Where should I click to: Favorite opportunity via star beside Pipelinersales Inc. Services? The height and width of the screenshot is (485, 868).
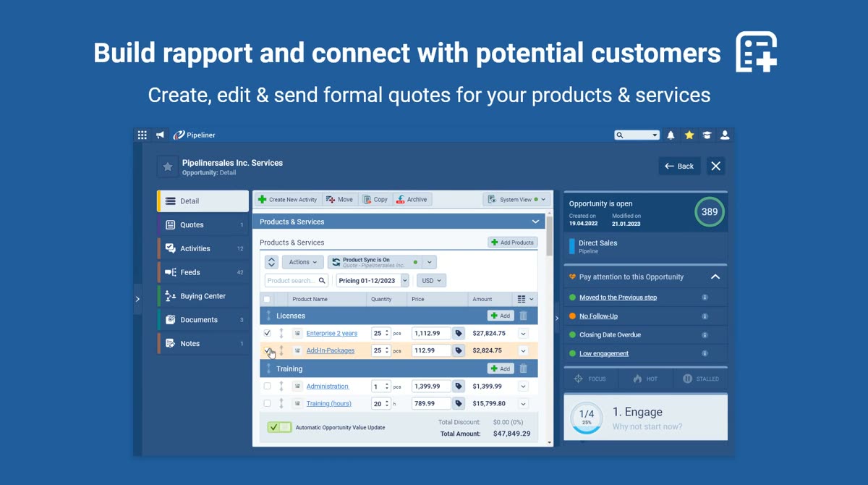tap(168, 166)
